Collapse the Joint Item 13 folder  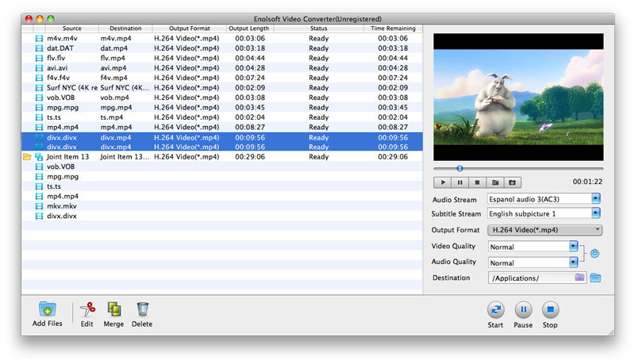pyautogui.click(x=27, y=157)
